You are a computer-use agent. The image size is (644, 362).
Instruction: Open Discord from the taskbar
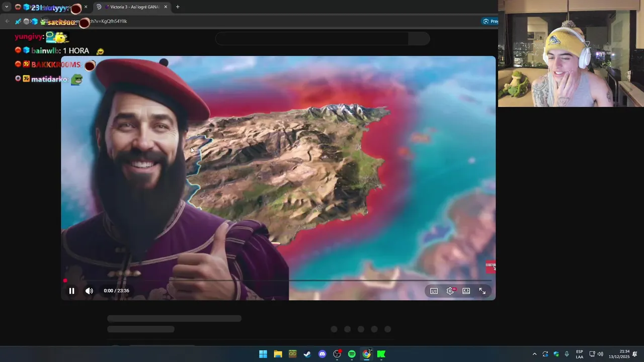[x=323, y=354]
